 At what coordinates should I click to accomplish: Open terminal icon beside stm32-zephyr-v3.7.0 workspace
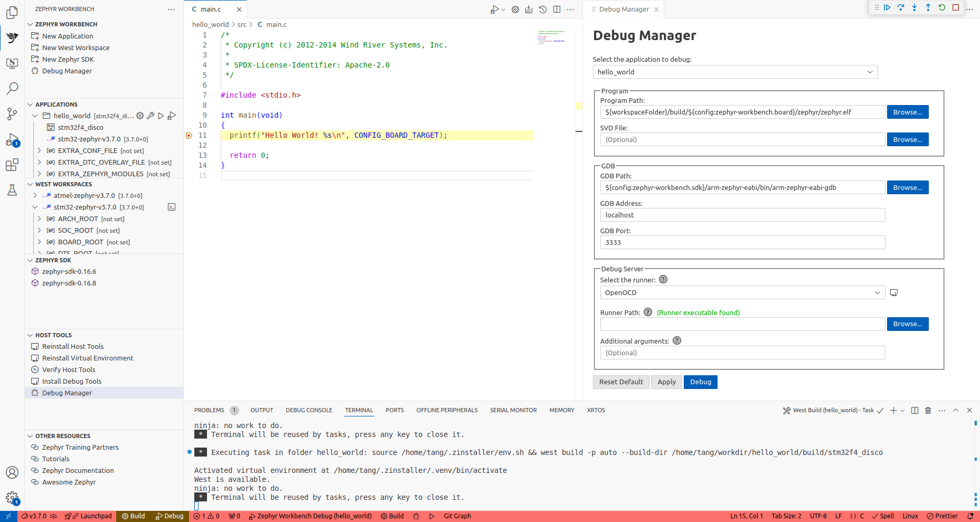point(172,207)
